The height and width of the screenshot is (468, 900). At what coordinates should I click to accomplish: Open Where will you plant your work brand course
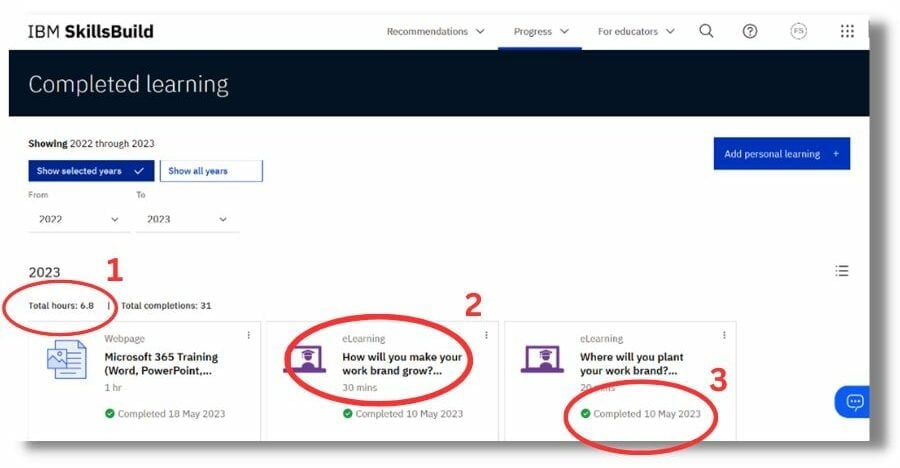click(631, 364)
